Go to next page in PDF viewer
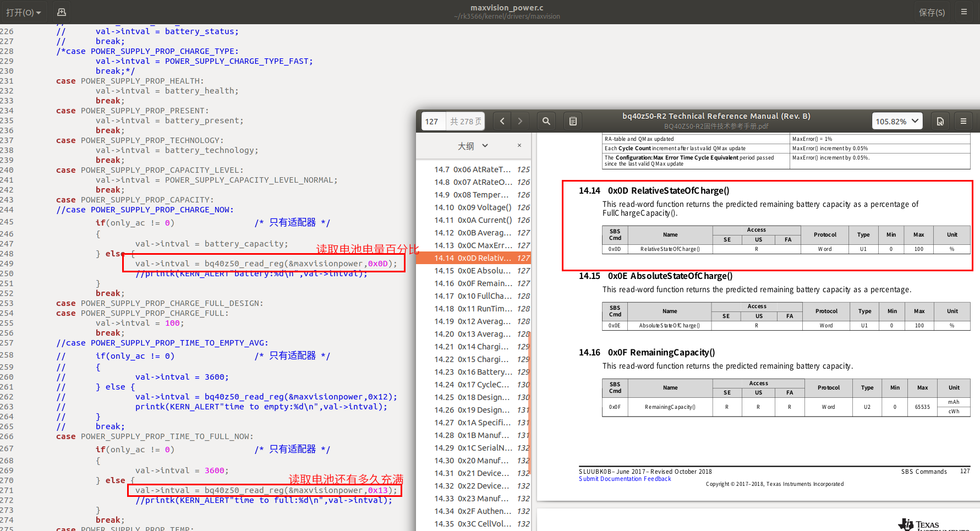The width and height of the screenshot is (980, 531). coord(520,121)
